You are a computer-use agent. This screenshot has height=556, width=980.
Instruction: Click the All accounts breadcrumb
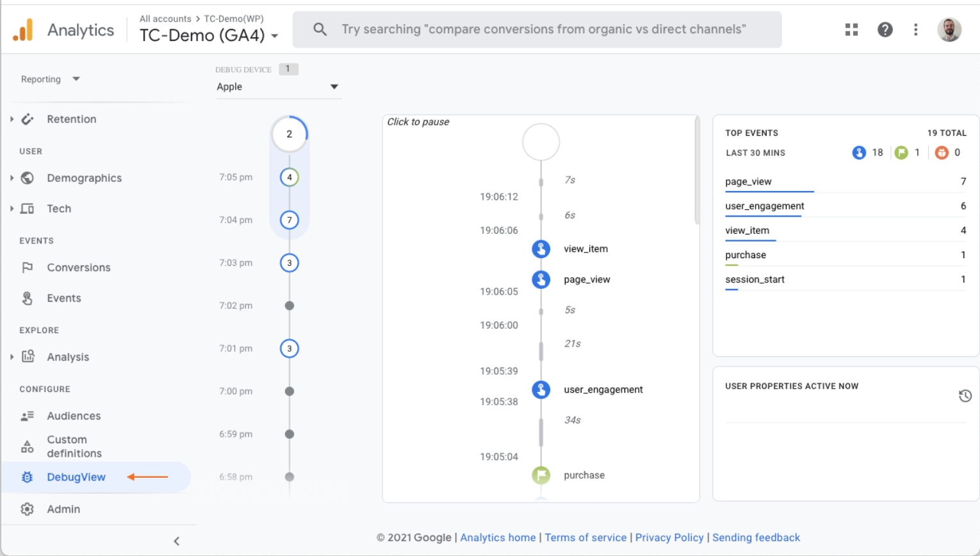click(x=165, y=19)
